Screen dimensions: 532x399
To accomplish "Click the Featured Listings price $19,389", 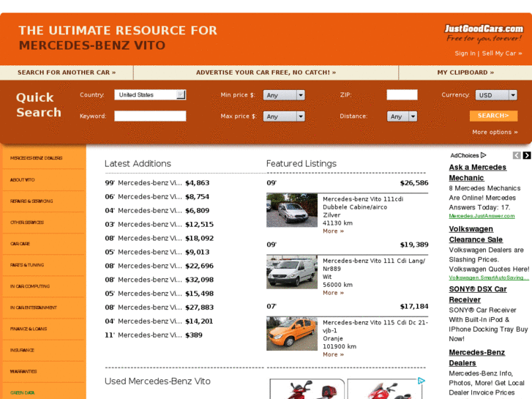I will pyautogui.click(x=414, y=245).
